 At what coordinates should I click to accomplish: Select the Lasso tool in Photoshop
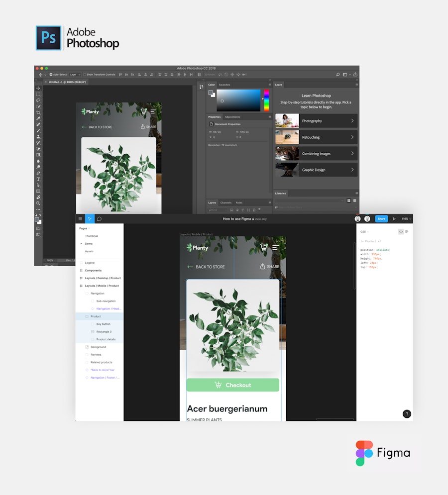point(38,100)
